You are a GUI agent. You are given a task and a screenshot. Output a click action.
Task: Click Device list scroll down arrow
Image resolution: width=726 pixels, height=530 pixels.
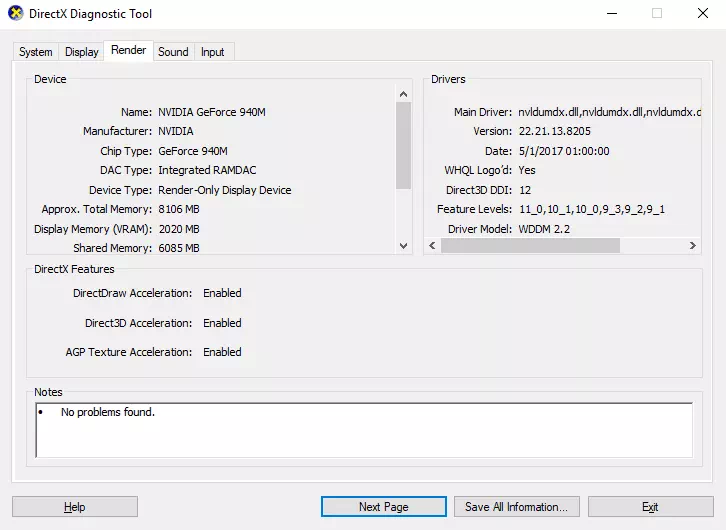coord(404,246)
